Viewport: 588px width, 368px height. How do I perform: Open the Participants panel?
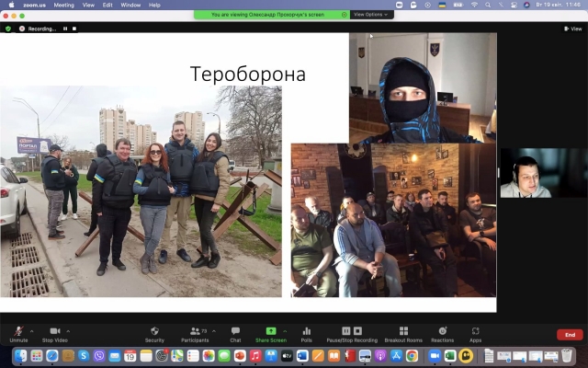point(195,334)
